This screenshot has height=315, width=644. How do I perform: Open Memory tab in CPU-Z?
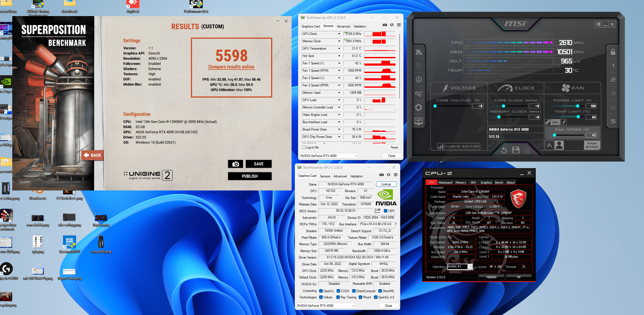click(460, 183)
